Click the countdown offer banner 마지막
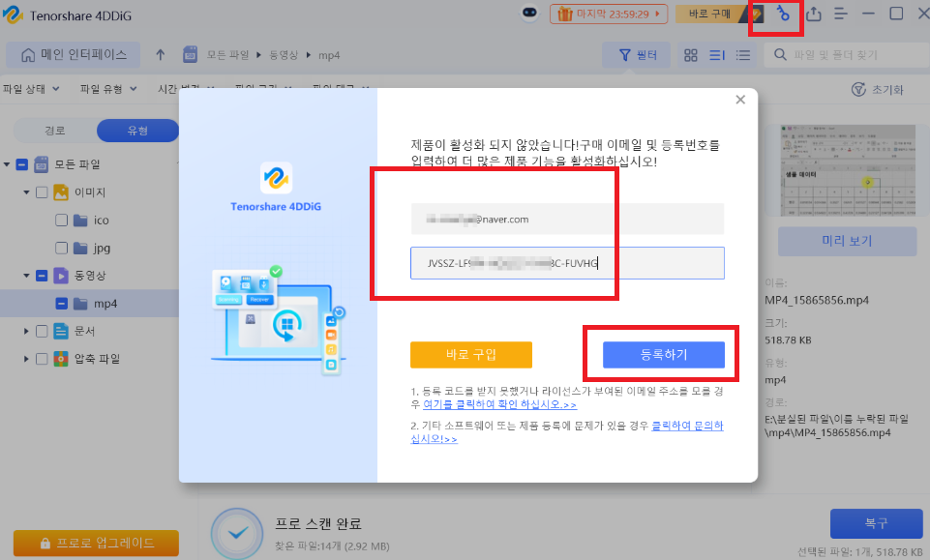The image size is (930, 560). 609,14
